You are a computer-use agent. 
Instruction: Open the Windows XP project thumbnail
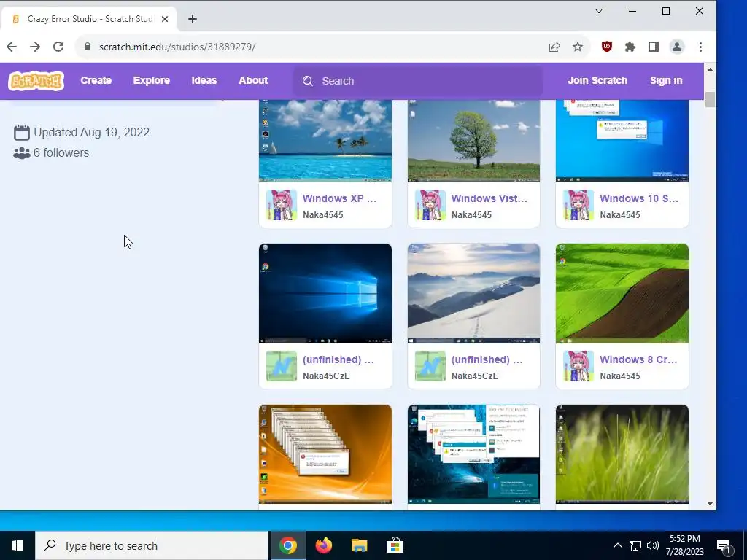coord(325,141)
